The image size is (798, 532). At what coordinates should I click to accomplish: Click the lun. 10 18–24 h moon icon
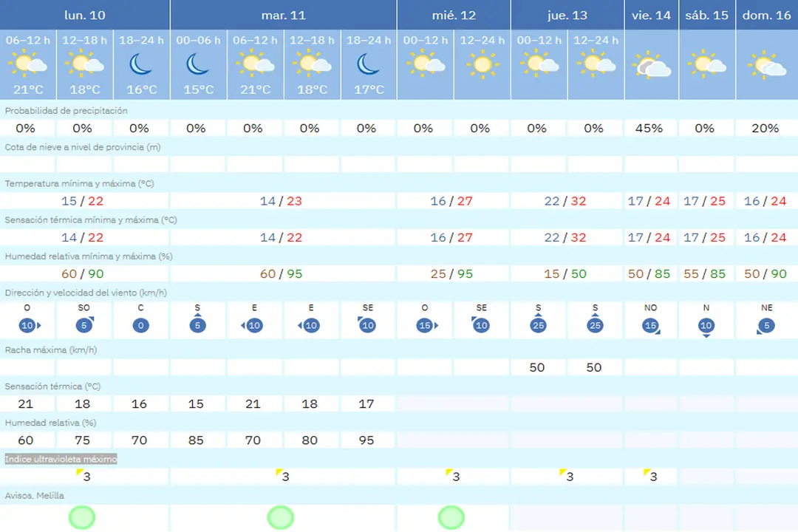(x=141, y=65)
